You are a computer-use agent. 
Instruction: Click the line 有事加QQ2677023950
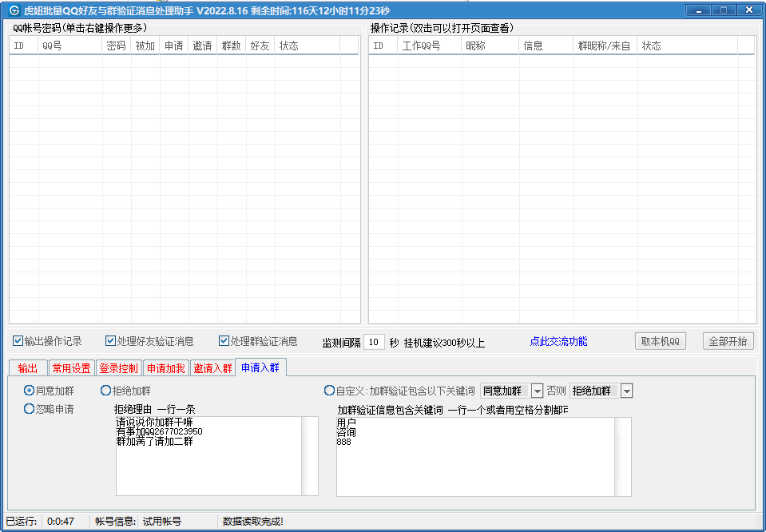pos(159,432)
